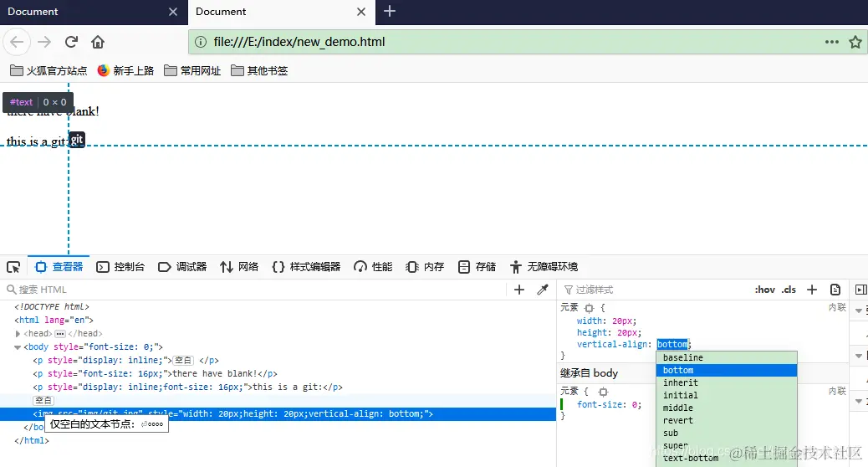
Task: Select the html lang="en" node
Action: (54, 321)
